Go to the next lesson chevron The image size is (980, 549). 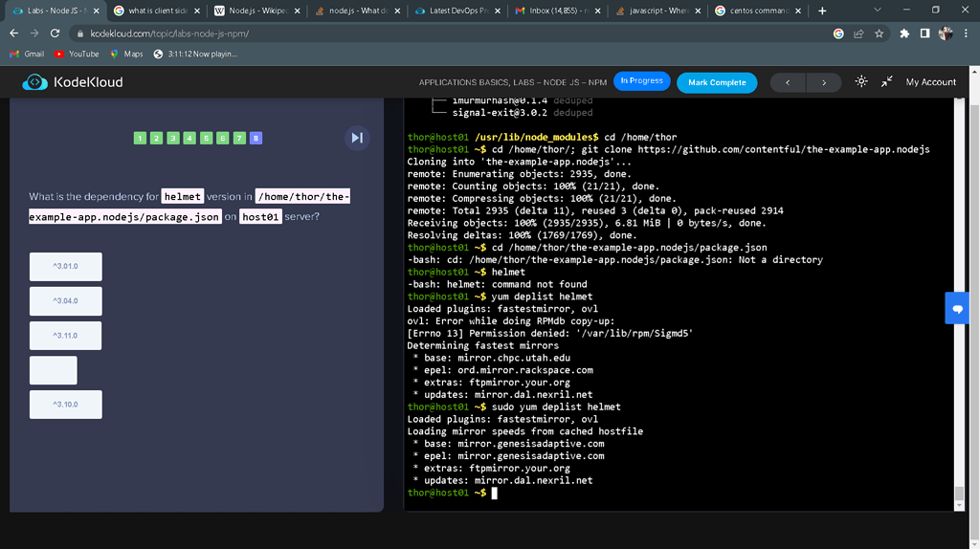tap(824, 82)
